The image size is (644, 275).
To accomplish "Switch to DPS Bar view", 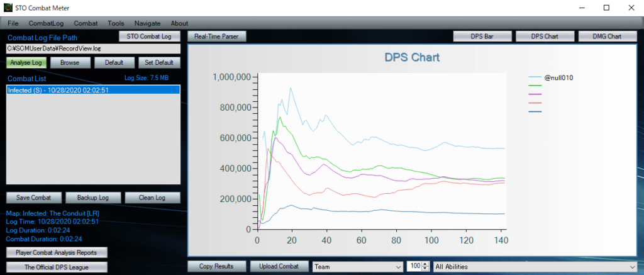I will [x=482, y=36].
